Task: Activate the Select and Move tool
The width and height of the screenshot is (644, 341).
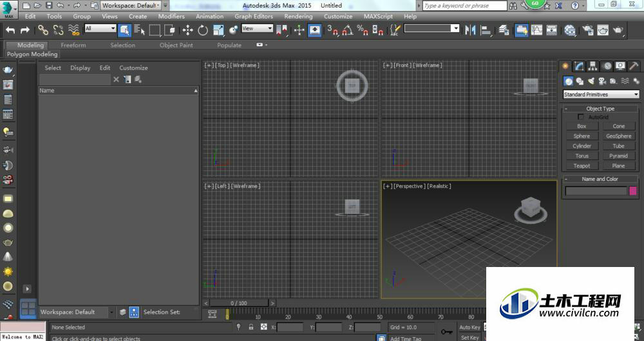Action: [x=187, y=30]
